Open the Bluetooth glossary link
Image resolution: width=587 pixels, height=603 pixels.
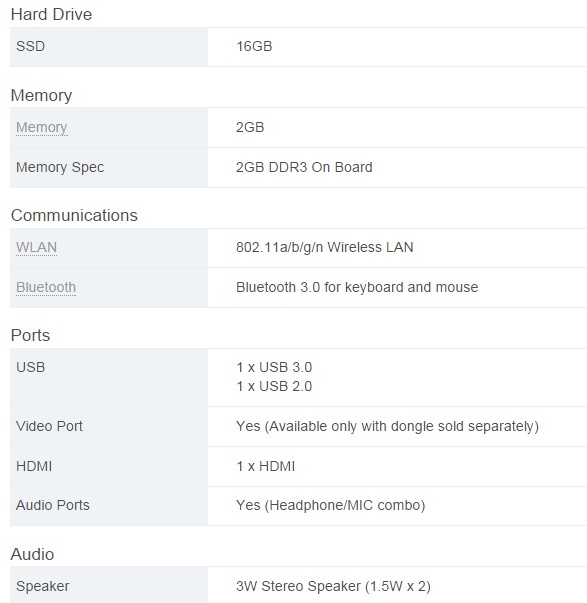point(46,287)
